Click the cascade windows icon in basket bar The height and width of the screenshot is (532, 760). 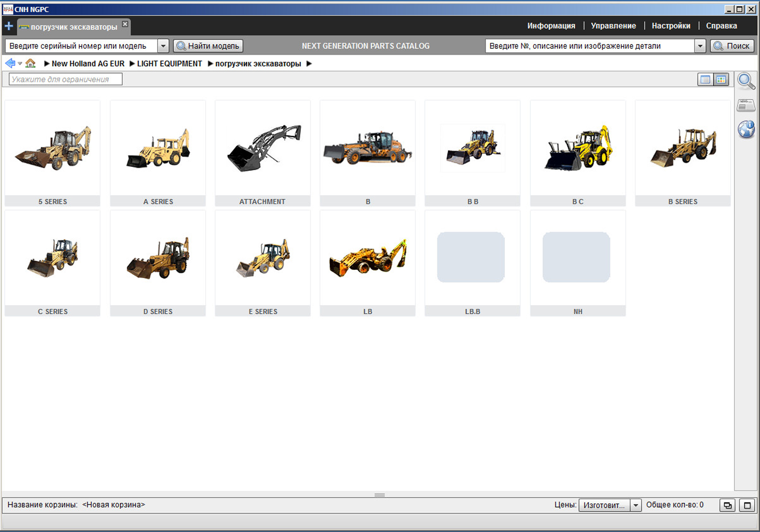pos(727,505)
